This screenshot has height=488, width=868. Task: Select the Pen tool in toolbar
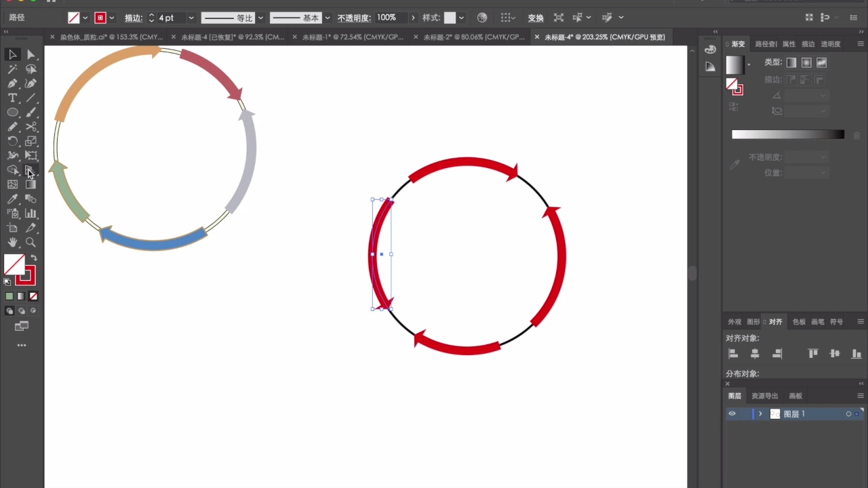click(x=12, y=83)
